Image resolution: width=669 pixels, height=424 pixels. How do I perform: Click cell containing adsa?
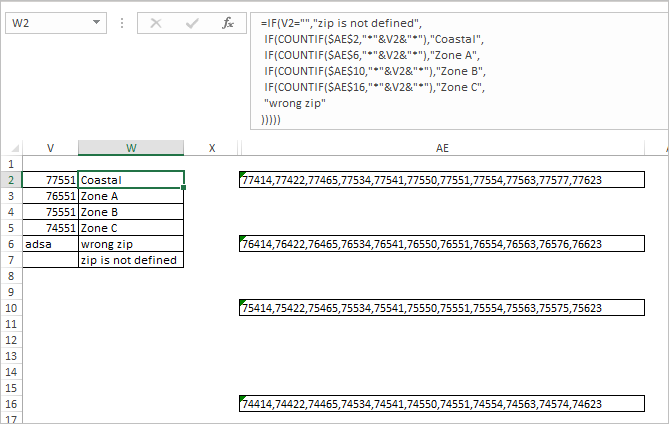click(50, 244)
